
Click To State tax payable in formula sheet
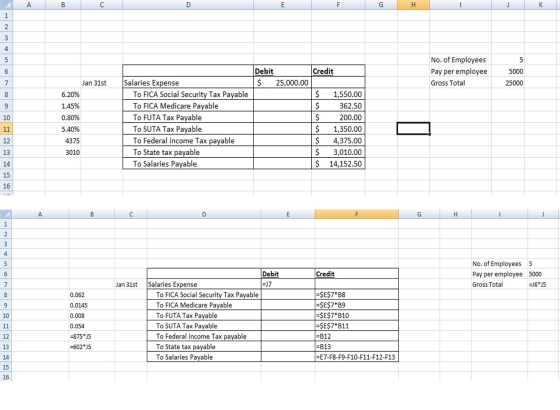186,346
